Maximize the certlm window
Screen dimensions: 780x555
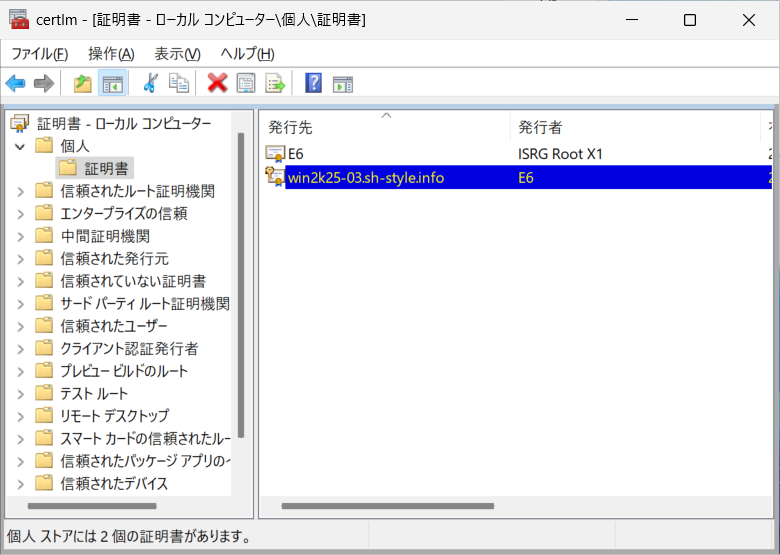689,20
